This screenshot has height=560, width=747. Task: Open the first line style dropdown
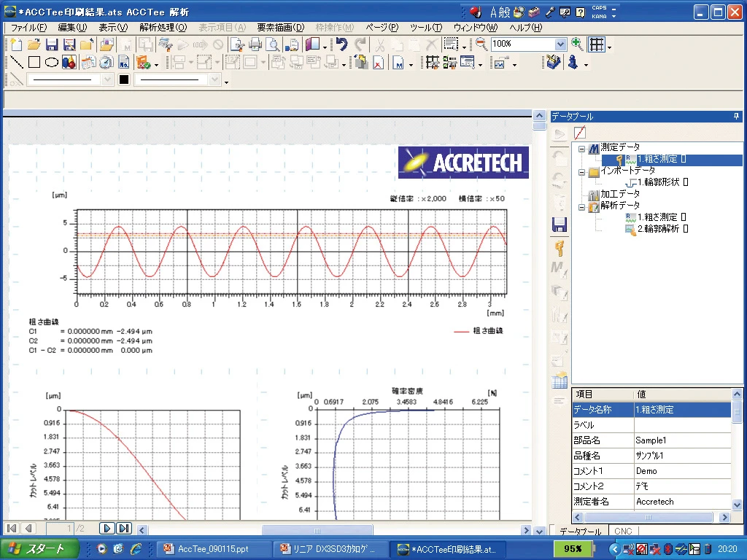(x=108, y=79)
